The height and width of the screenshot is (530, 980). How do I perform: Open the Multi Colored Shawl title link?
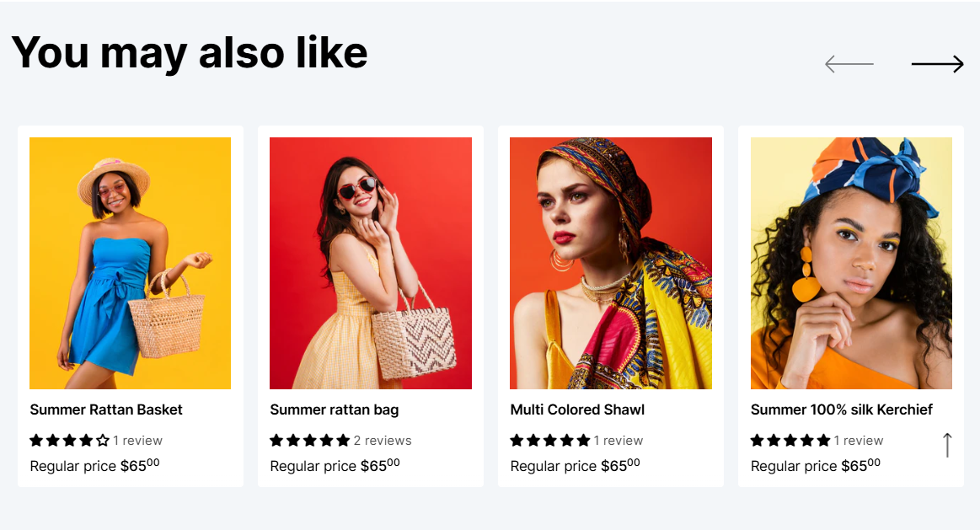click(577, 410)
